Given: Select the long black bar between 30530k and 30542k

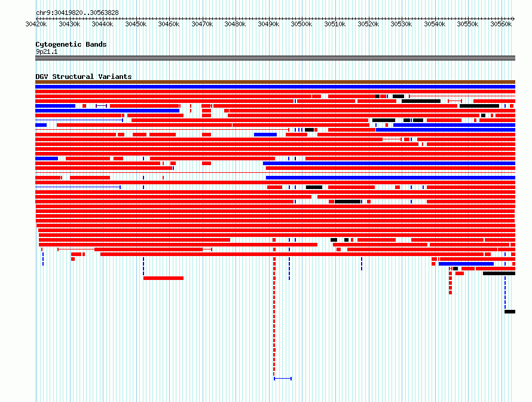Looking at the screenshot, I should click(x=421, y=101).
